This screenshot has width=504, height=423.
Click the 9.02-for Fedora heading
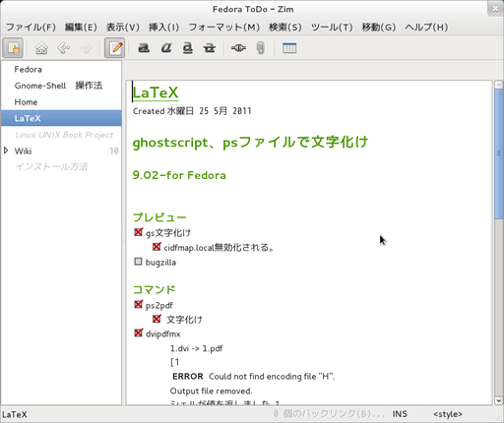(179, 175)
